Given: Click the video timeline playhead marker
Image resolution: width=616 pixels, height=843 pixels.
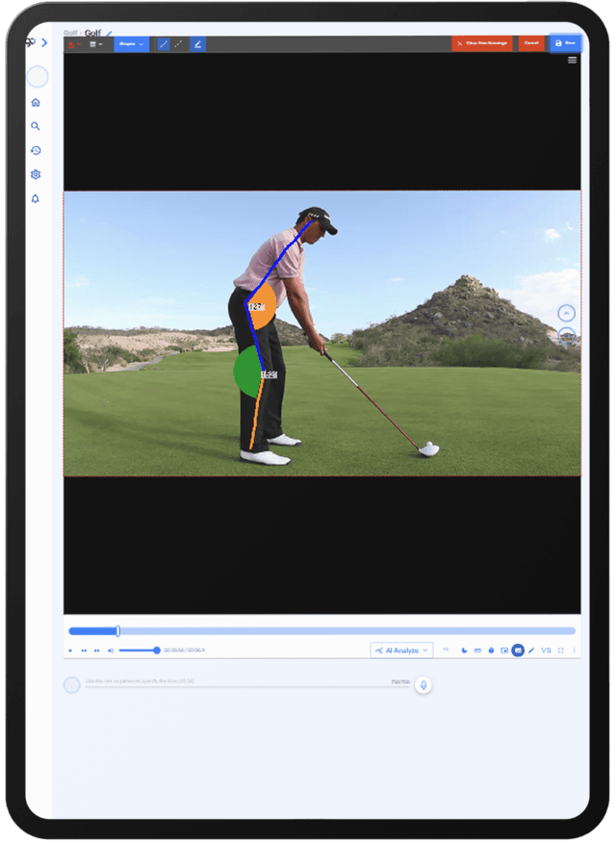Looking at the screenshot, I should (118, 631).
